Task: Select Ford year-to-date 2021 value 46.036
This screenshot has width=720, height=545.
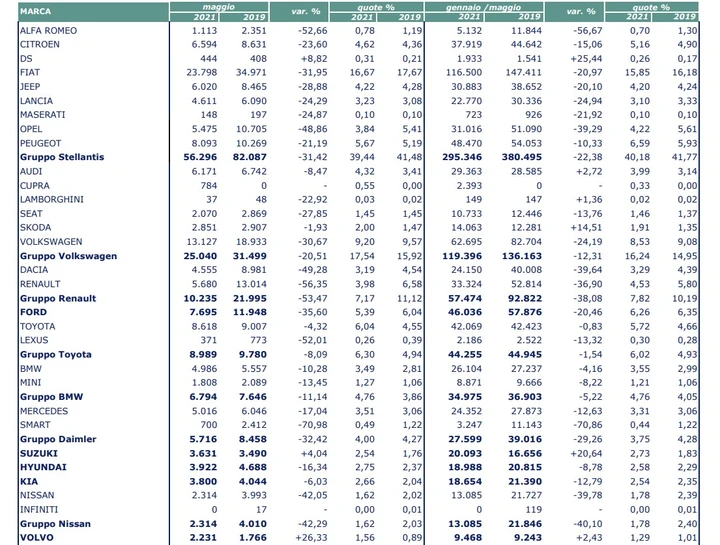Action: point(465,312)
